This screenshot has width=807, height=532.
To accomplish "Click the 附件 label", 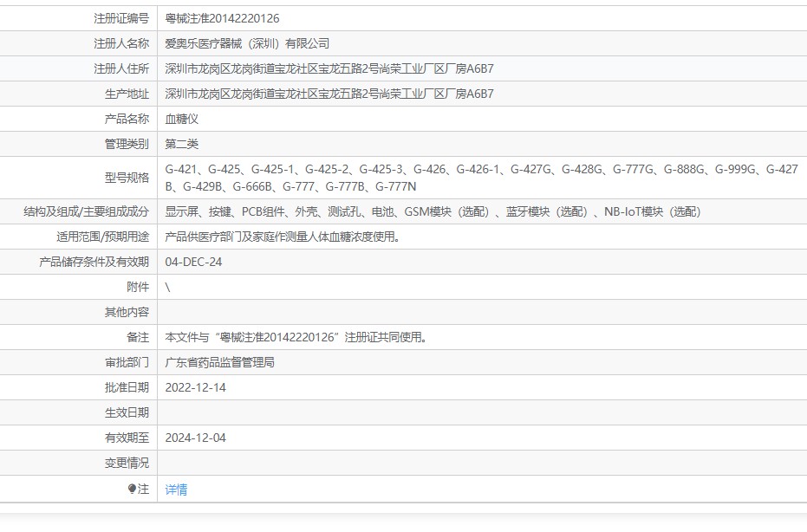I will (138, 287).
